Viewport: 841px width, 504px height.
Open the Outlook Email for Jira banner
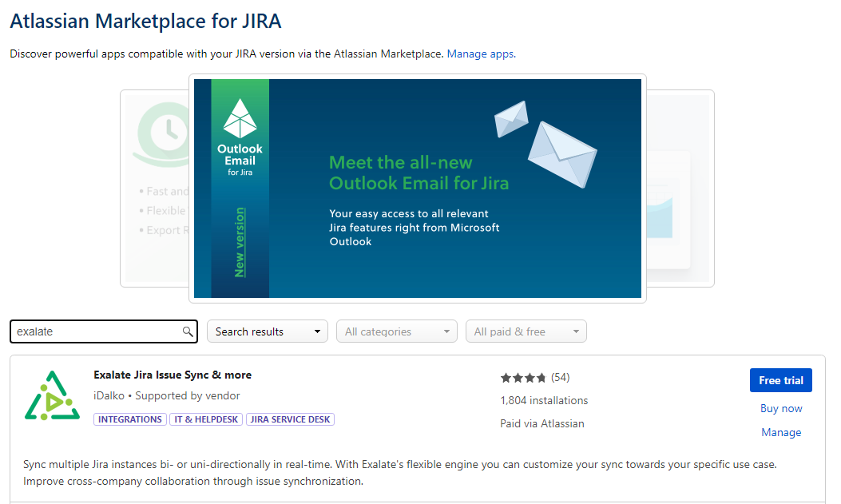pos(417,189)
